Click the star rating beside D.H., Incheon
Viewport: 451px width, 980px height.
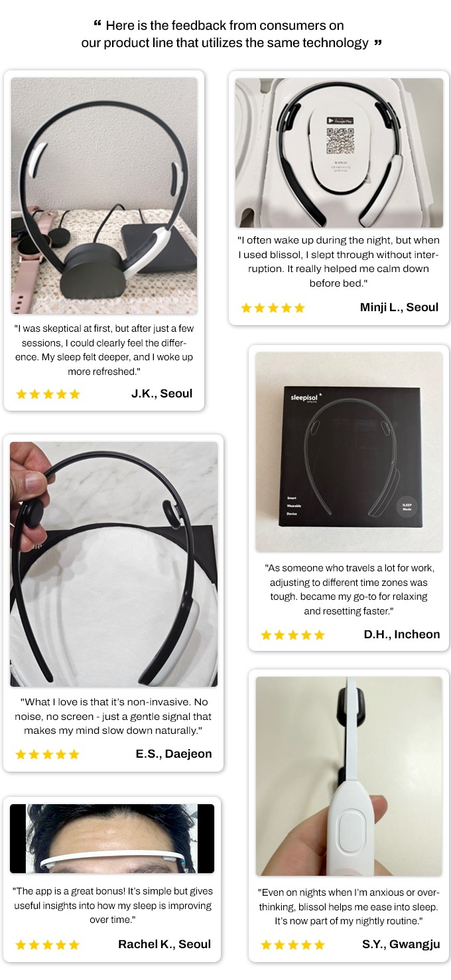[292, 635]
